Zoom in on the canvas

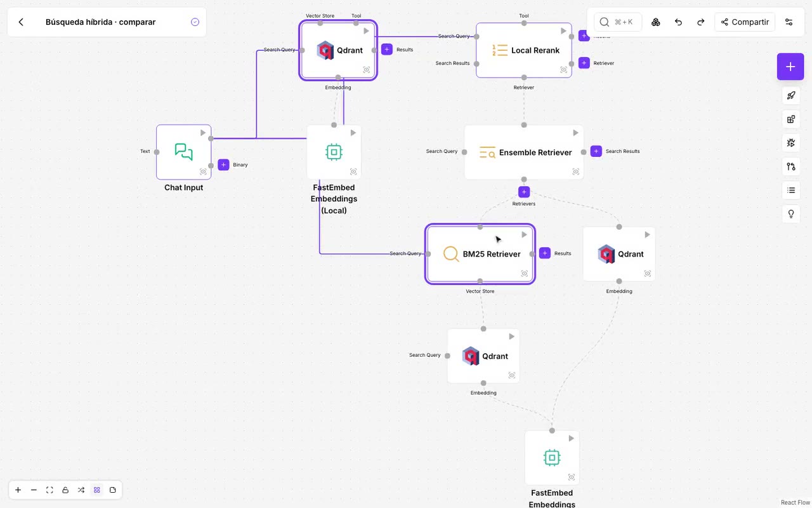point(18,490)
